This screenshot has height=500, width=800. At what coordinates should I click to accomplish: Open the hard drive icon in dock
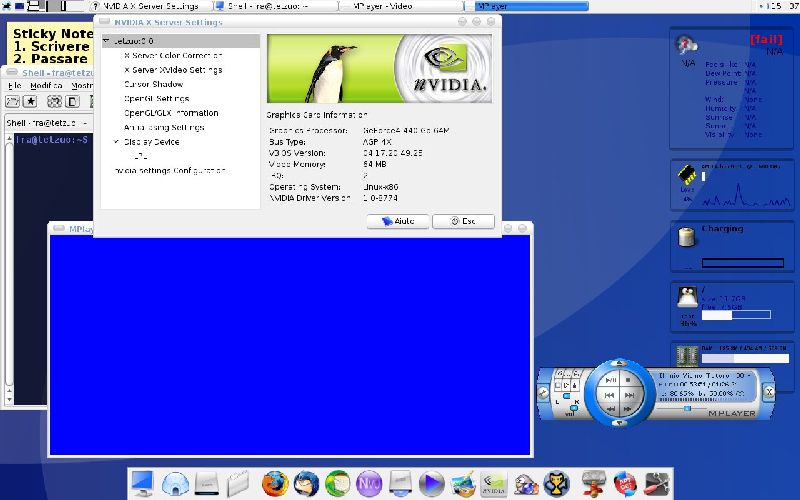coord(207,484)
